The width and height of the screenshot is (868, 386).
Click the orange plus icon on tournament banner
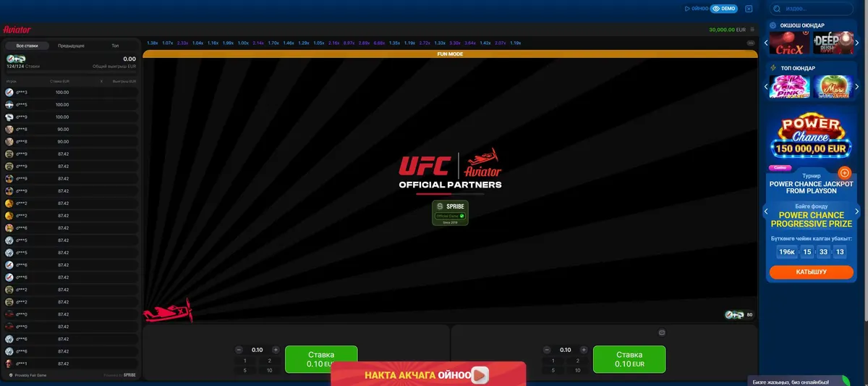844,173
